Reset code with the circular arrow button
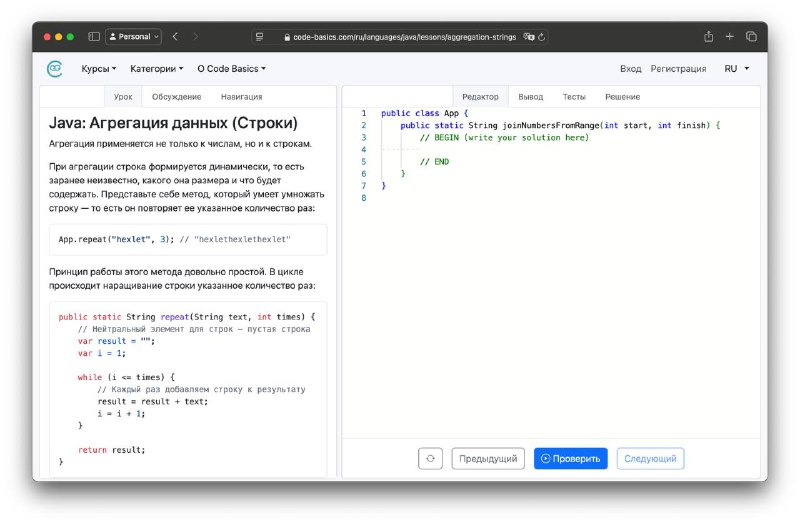This screenshot has height=524, width=800. pyautogui.click(x=430, y=458)
